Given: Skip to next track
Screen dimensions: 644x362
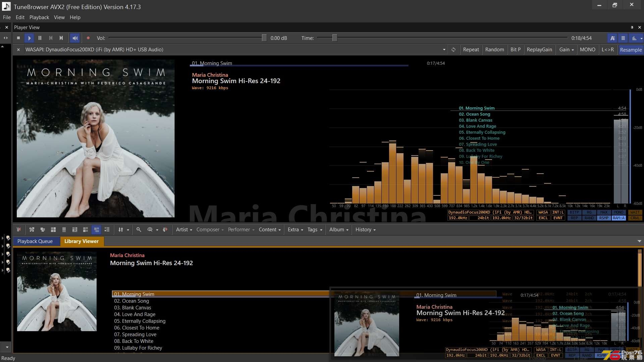Looking at the screenshot, I should click(x=61, y=38).
